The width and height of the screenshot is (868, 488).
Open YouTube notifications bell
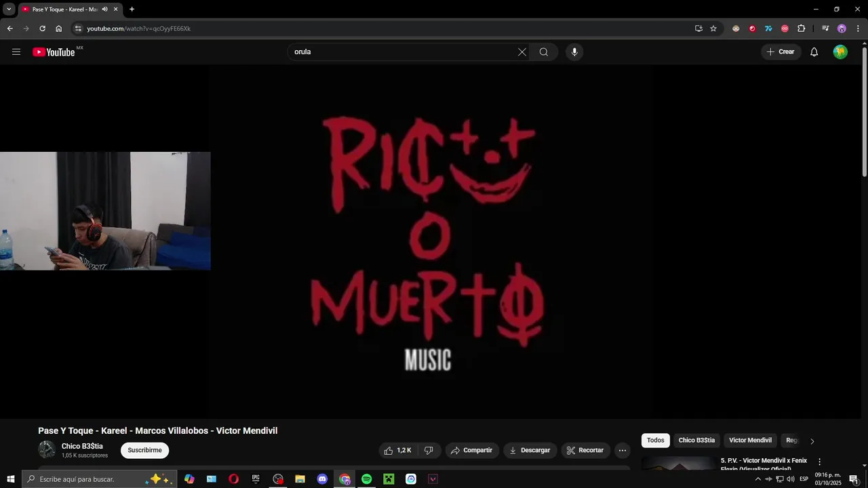[814, 52]
